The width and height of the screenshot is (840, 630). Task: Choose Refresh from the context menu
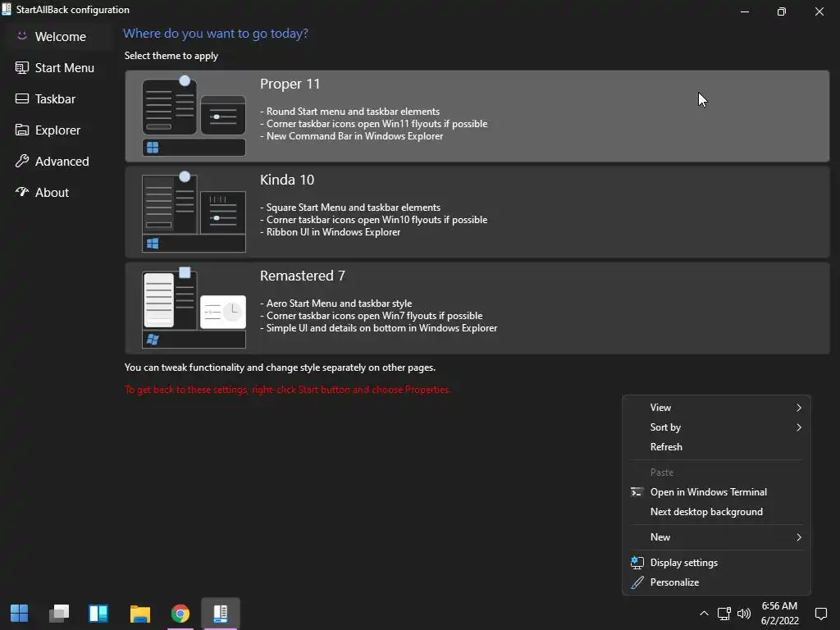(x=716, y=447)
